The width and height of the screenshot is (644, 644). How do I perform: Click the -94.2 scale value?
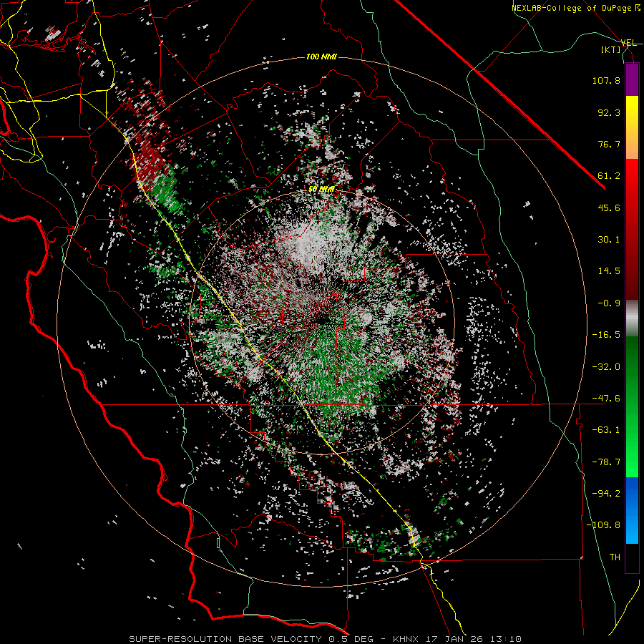click(606, 494)
